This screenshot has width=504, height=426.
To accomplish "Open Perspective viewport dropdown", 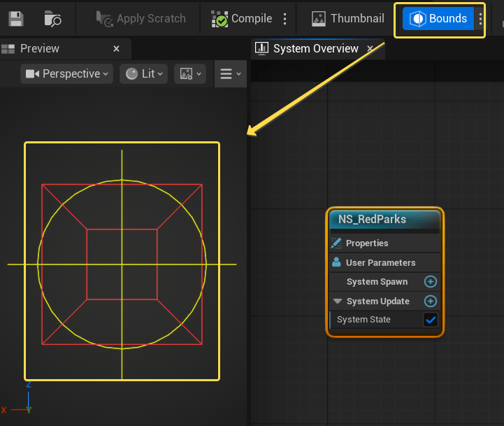I will 67,73.
